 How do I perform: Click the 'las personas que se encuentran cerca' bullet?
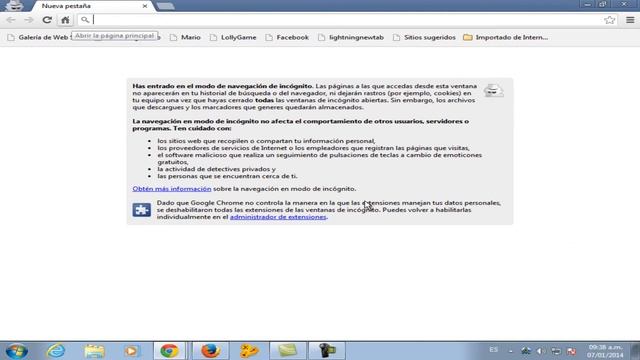227,176
